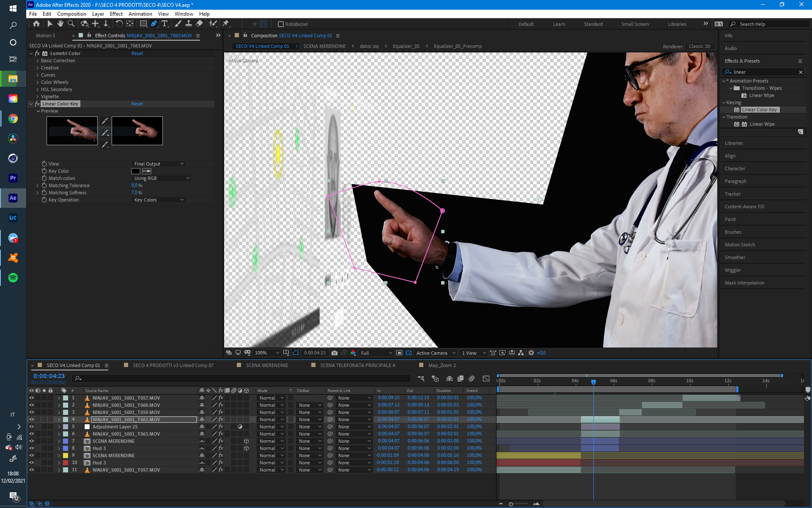Select the Zoom magnifier tool
The width and height of the screenshot is (812, 508).
pyautogui.click(x=71, y=24)
